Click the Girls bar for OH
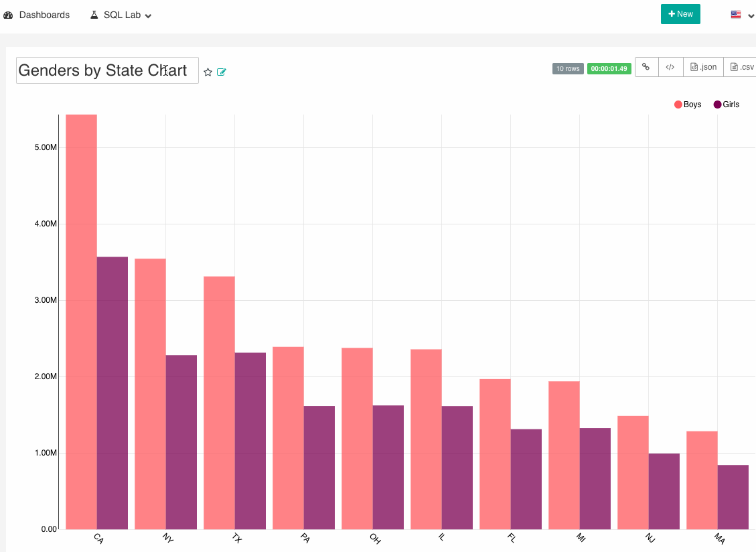Viewport: 756px width, 552px height. (388, 467)
